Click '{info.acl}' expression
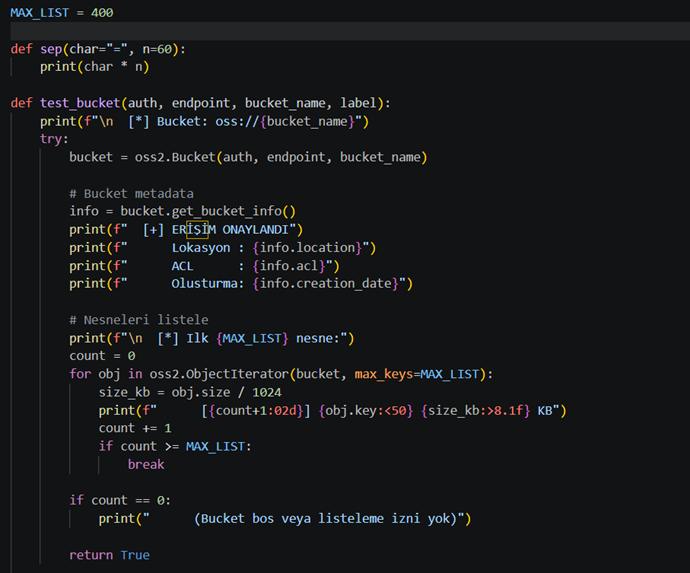 point(289,266)
